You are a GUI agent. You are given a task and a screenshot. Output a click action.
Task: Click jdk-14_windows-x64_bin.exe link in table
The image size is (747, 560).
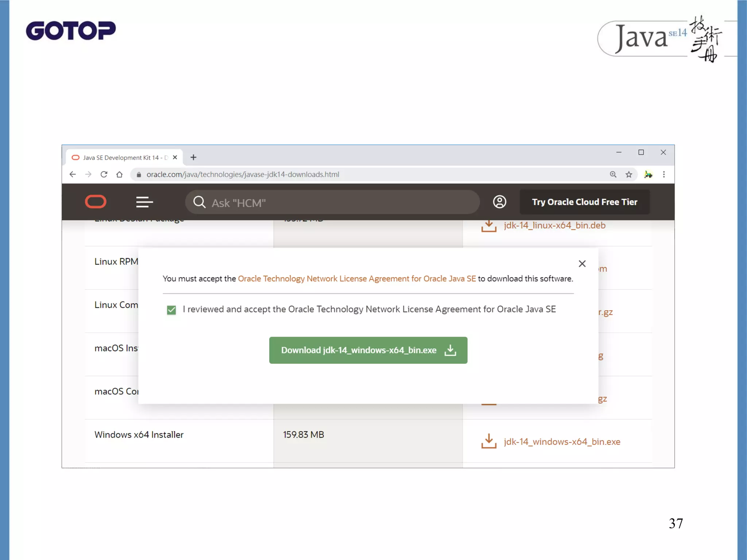pyautogui.click(x=562, y=442)
